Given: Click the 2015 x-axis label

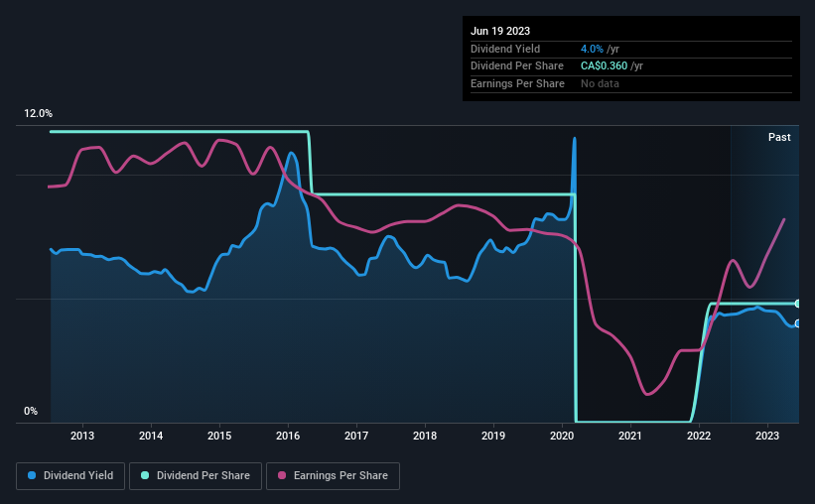Looking at the screenshot, I should (219, 436).
